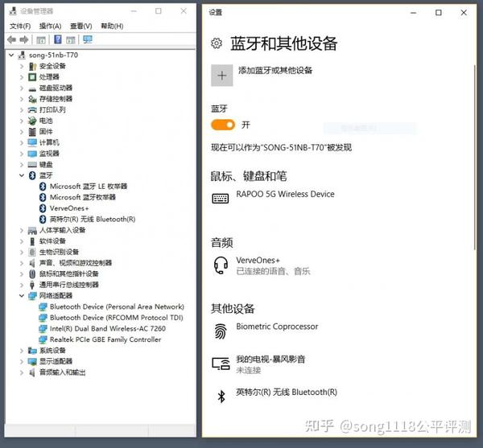483x448 pixels.
Task: Expand the 磁盘驱动器 disk drives node
Action: (x=22, y=88)
